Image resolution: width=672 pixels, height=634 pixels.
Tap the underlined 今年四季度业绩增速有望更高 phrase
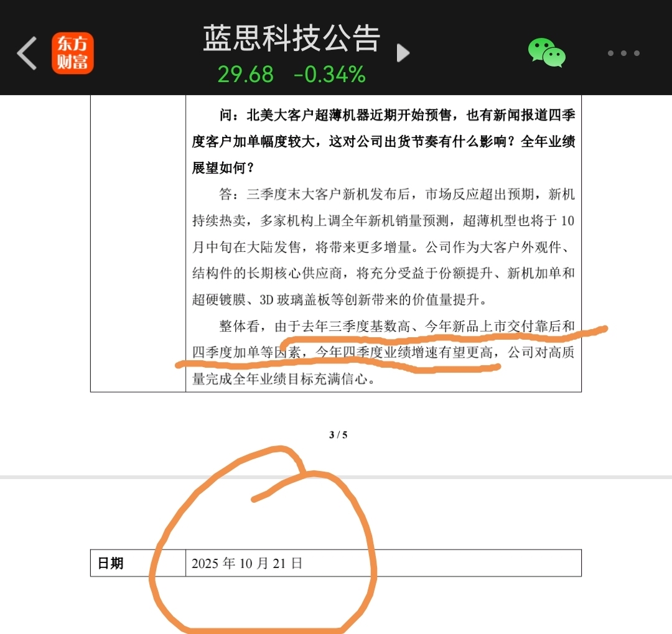point(404,352)
